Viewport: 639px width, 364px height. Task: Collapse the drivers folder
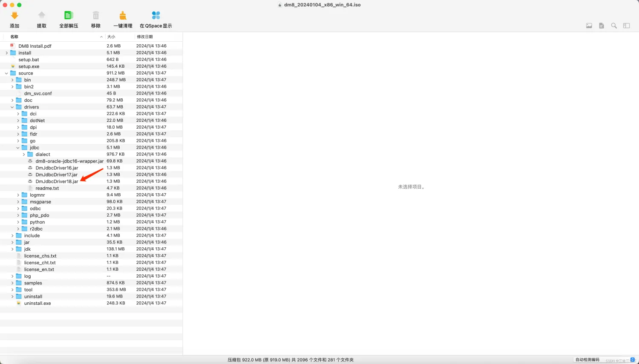point(12,107)
